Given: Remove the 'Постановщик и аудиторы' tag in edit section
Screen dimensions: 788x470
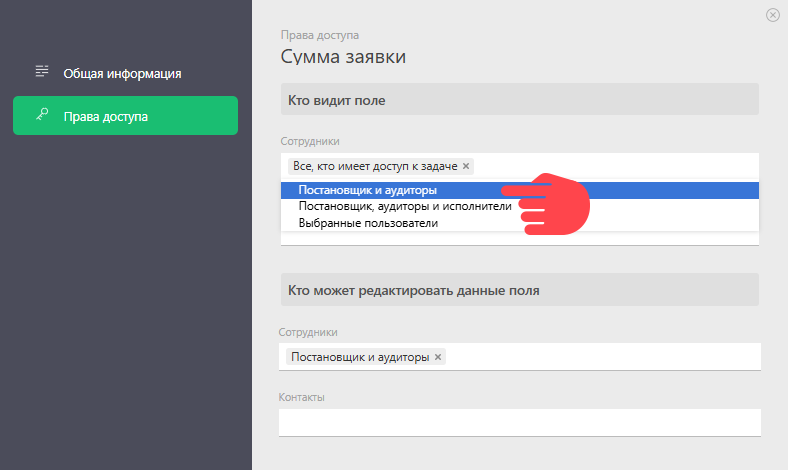Looking at the screenshot, I should point(438,357).
